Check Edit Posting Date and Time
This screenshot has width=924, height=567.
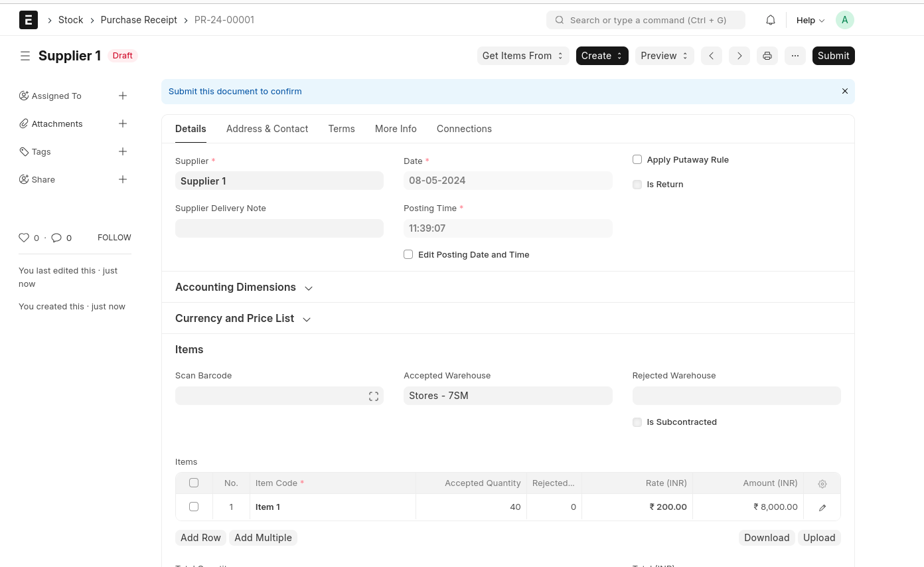point(408,254)
